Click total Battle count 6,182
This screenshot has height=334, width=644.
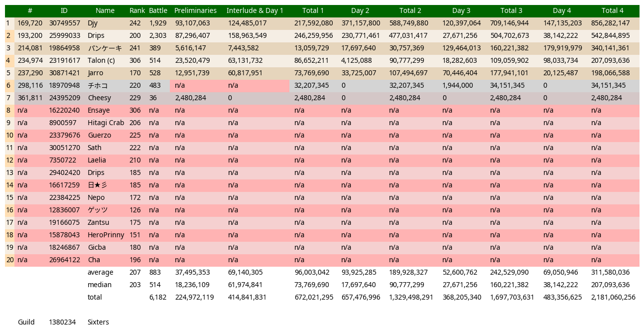[x=158, y=297]
